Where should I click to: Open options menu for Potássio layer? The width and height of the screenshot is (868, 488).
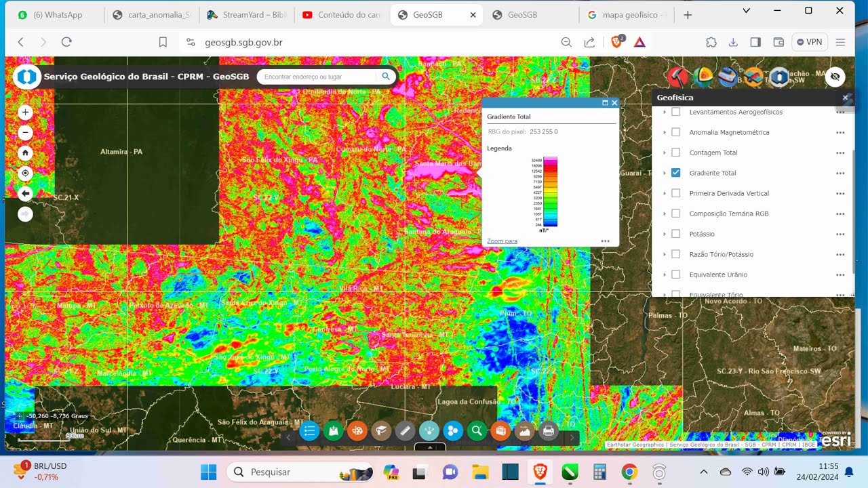click(x=840, y=235)
